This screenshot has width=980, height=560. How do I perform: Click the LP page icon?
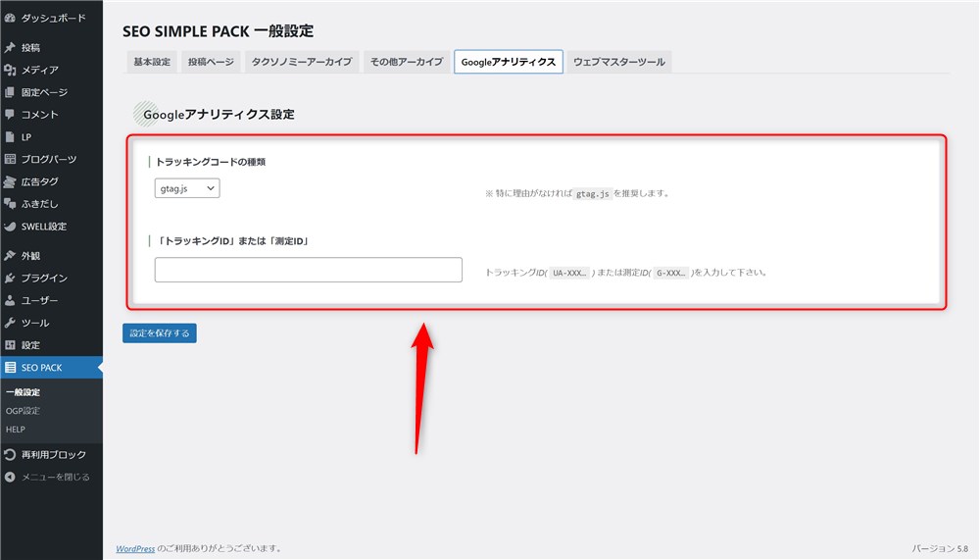(10, 137)
